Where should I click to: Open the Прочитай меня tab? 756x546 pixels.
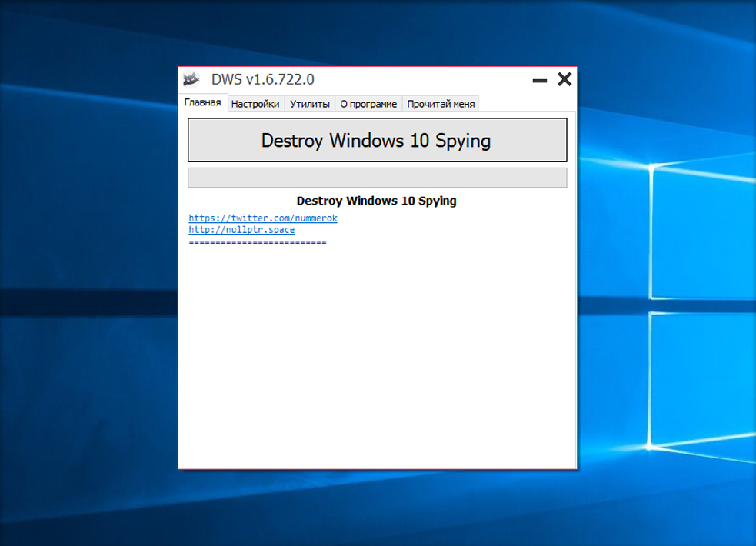point(441,104)
